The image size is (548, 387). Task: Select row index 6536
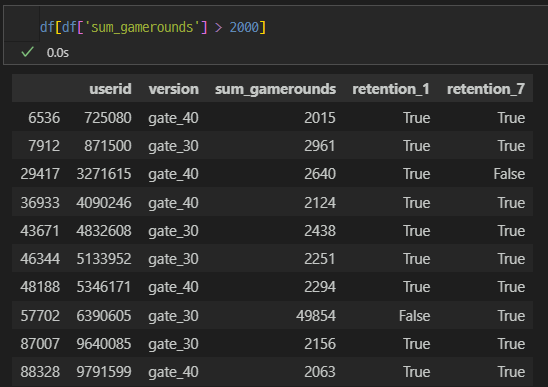pyautogui.click(x=44, y=118)
